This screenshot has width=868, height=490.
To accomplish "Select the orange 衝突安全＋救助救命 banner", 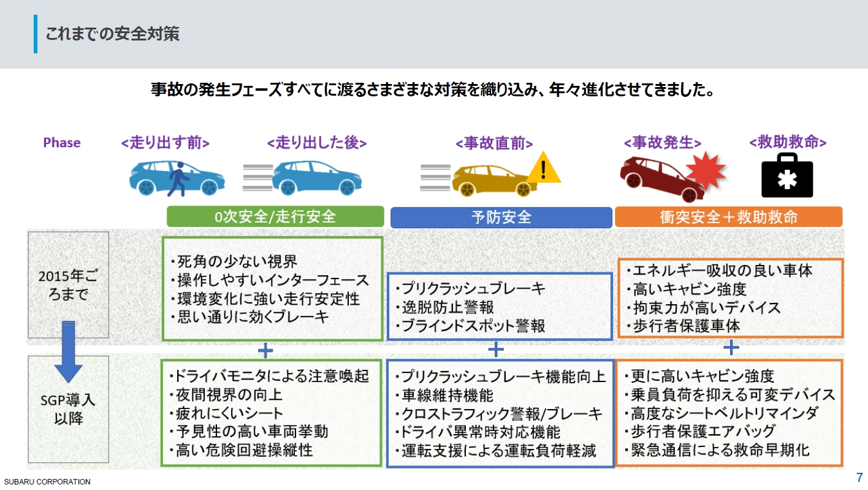I will 730,216.
